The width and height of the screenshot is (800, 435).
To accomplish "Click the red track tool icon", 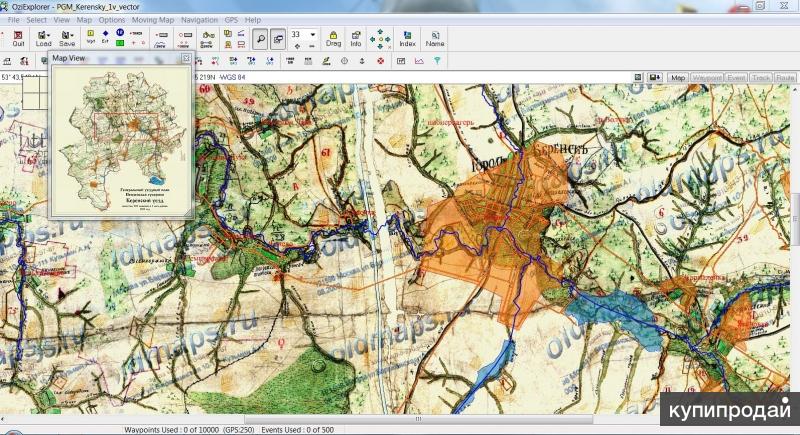I will [x=136, y=34].
